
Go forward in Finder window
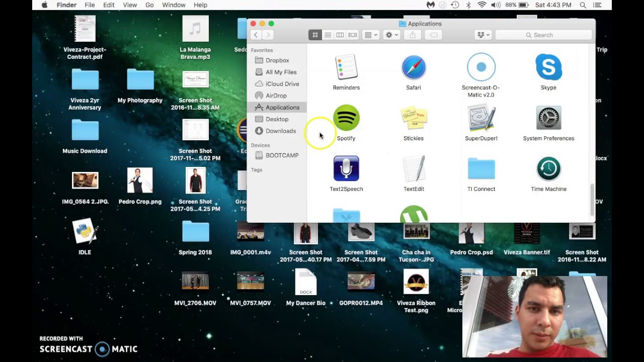pyautogui.click(x=268, y=35)
